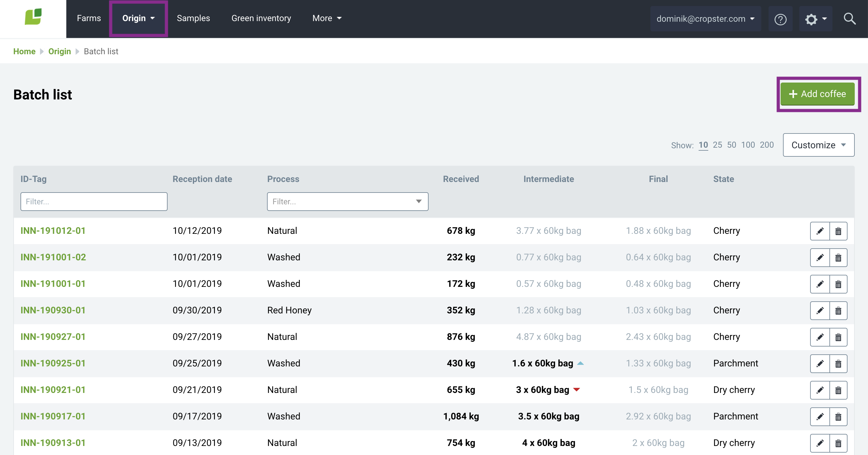Open the help question mark icon

(780, 19)
